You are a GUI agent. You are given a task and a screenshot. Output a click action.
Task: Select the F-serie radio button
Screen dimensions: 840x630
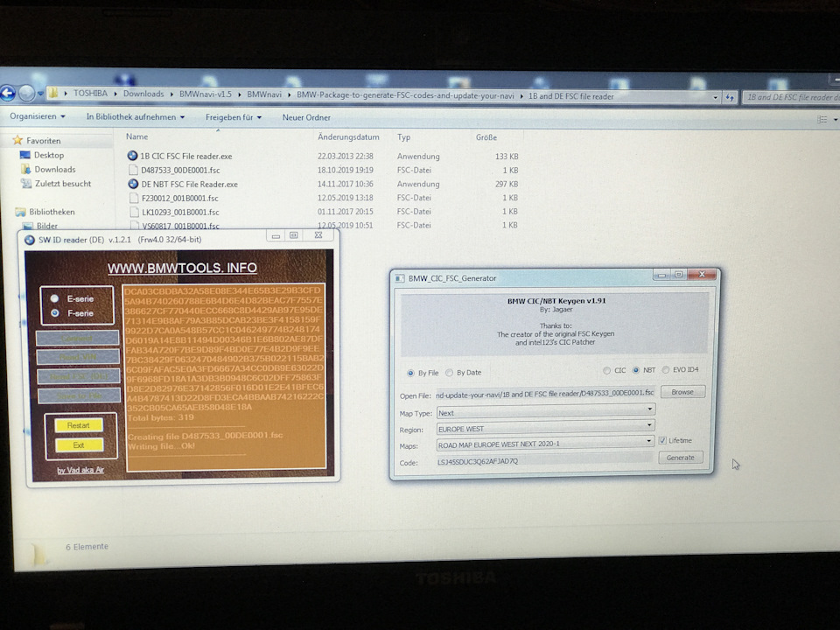point(54,313)
